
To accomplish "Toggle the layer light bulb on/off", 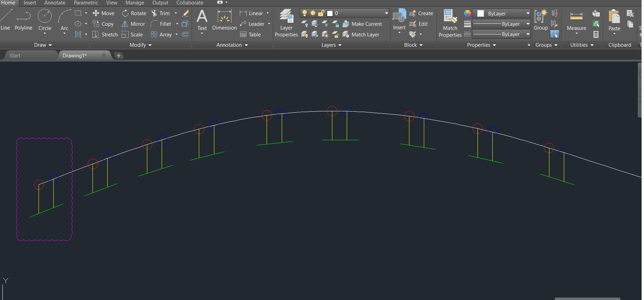I will point(304,13).
